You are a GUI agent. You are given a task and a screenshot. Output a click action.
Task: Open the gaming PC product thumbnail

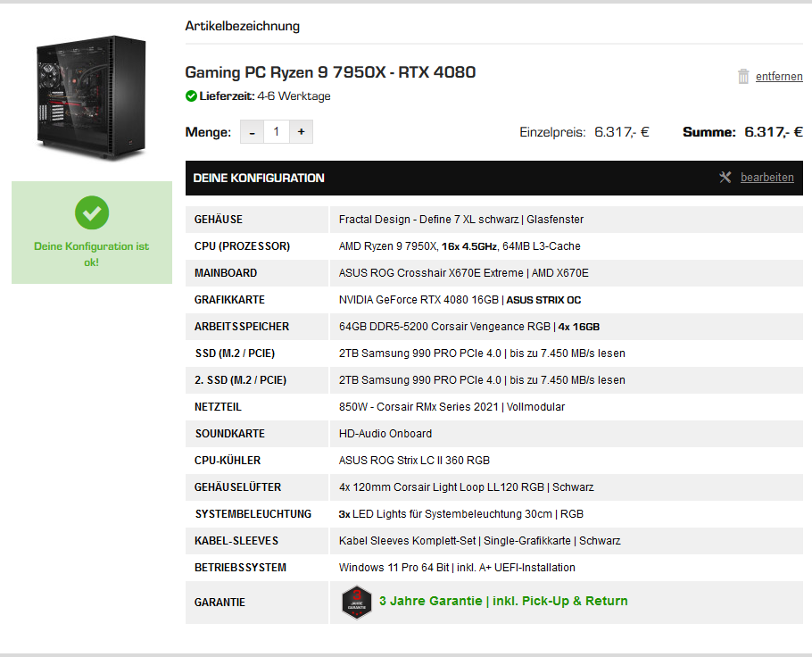coord(92,97)
